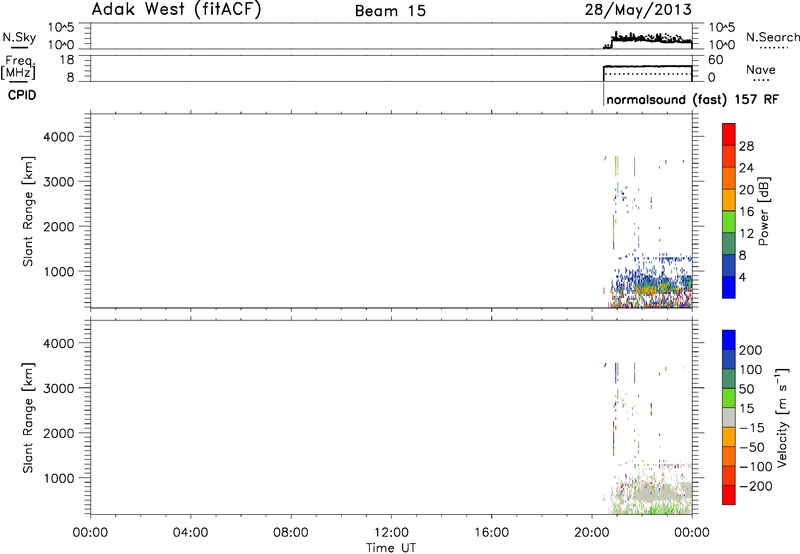The width and height of the screenshot is (800, 554).
Task: Click the 'Time UT' axis title
Action: pos(391,548)
